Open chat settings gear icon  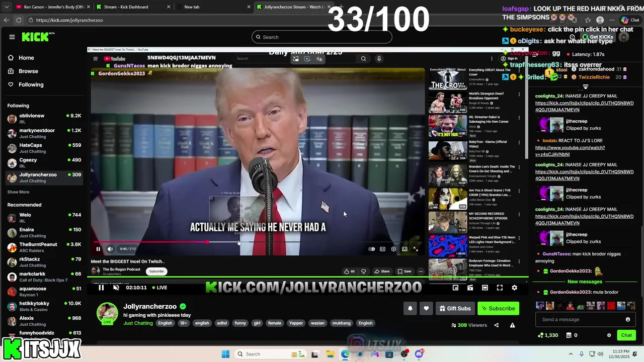609,335
